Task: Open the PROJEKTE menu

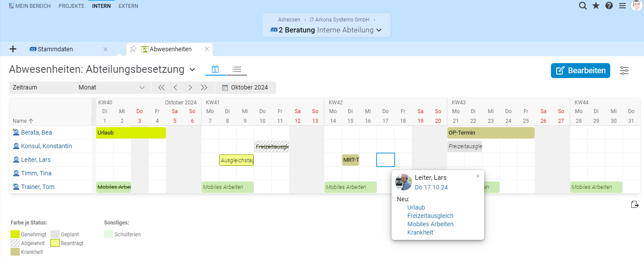Action: [71, 6]
